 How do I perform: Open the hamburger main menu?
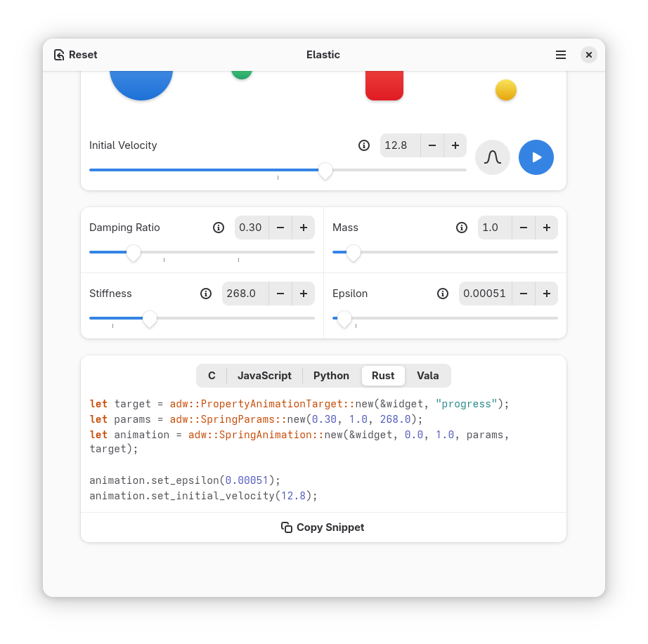[x=560, y=55]
